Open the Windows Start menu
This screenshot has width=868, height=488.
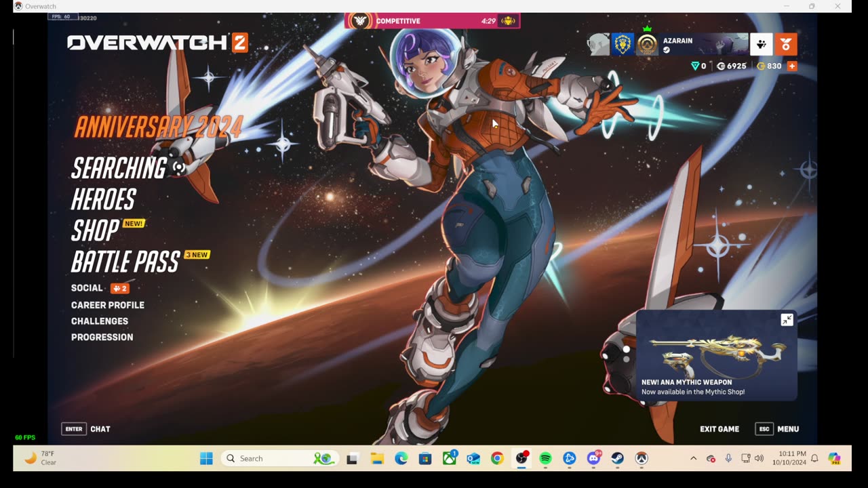pos(206,459)
